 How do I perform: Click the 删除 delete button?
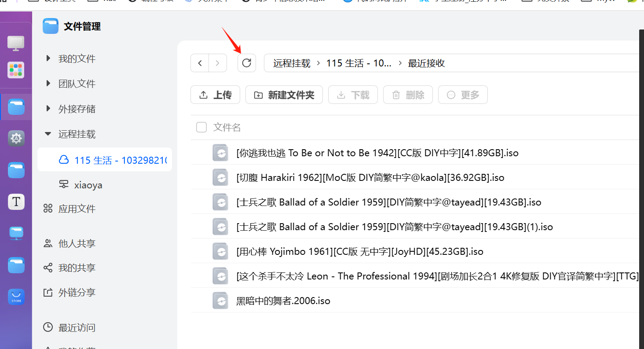click(408, 95)
